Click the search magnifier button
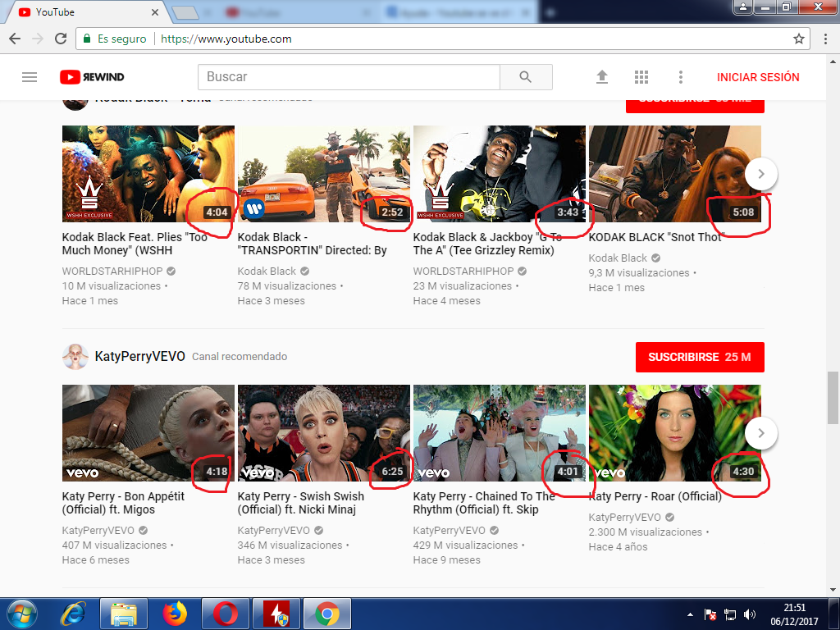Screen dimensions: 840x630 526,77
